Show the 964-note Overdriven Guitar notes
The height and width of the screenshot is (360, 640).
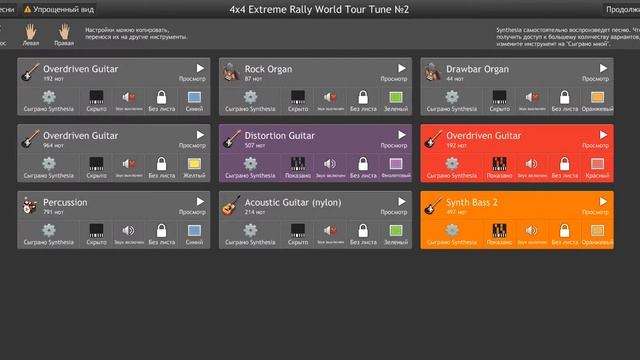[x=96, y=164]
